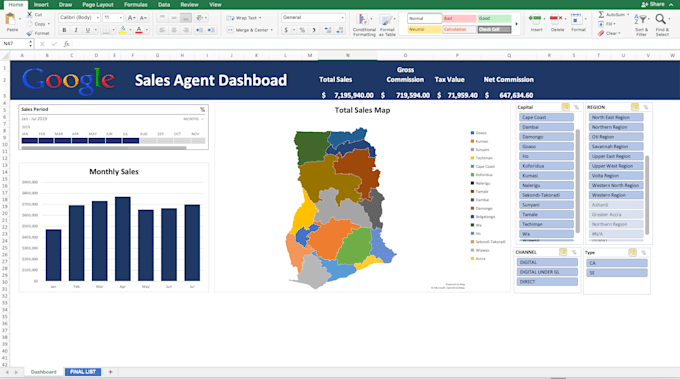The width and height of the screenshot is (680, 379).
Task: Click the Format painter brush icon
Action: tap(29, 33)
